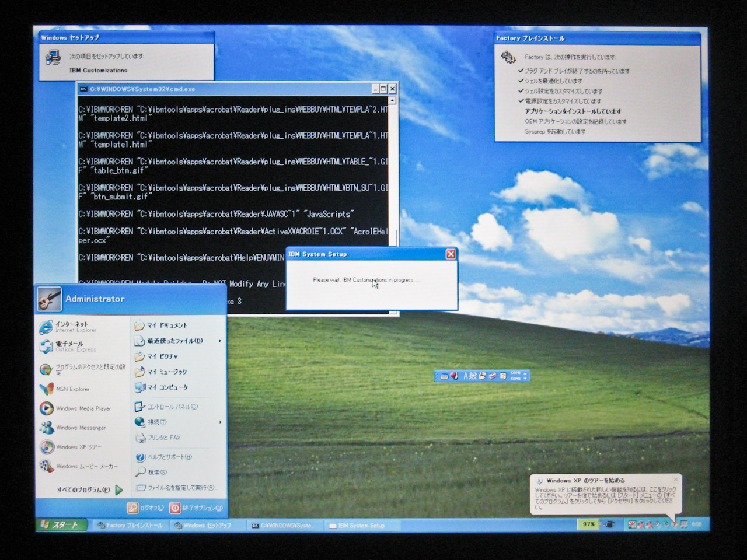Expand the 最近使ったファイル submenu

click(x=172, y=341)
